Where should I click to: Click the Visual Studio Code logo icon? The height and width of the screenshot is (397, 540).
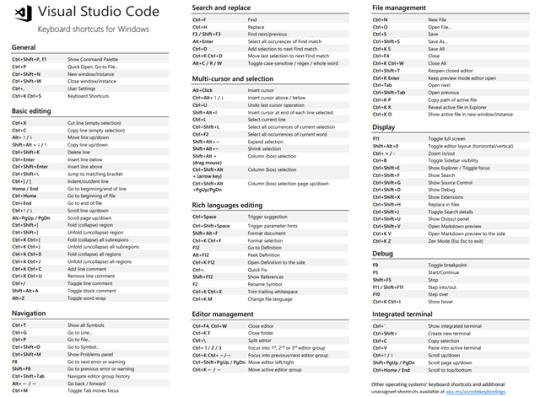coord(23,13)
